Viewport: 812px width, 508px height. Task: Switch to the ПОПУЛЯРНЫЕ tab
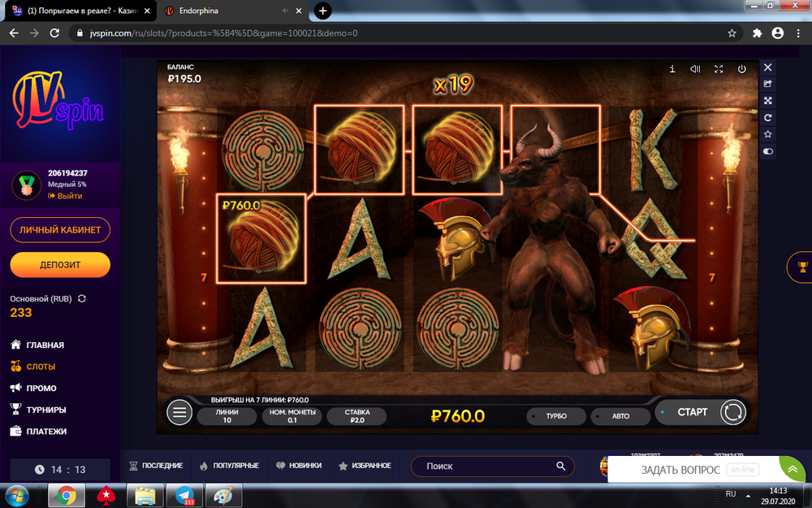coord(229,466)
